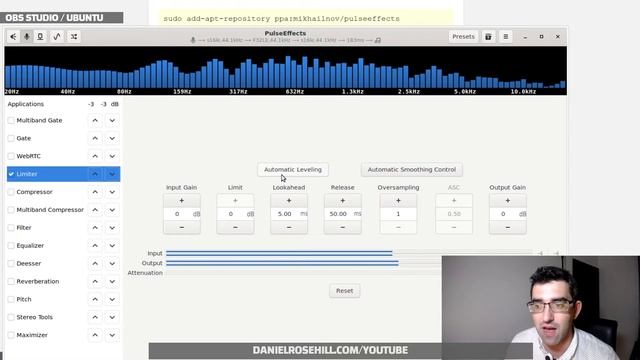The width and height of the screenshot is (640, 360).
Task: Open the hamburger menu
Action: pyautogui.click(x=506, y=37)
